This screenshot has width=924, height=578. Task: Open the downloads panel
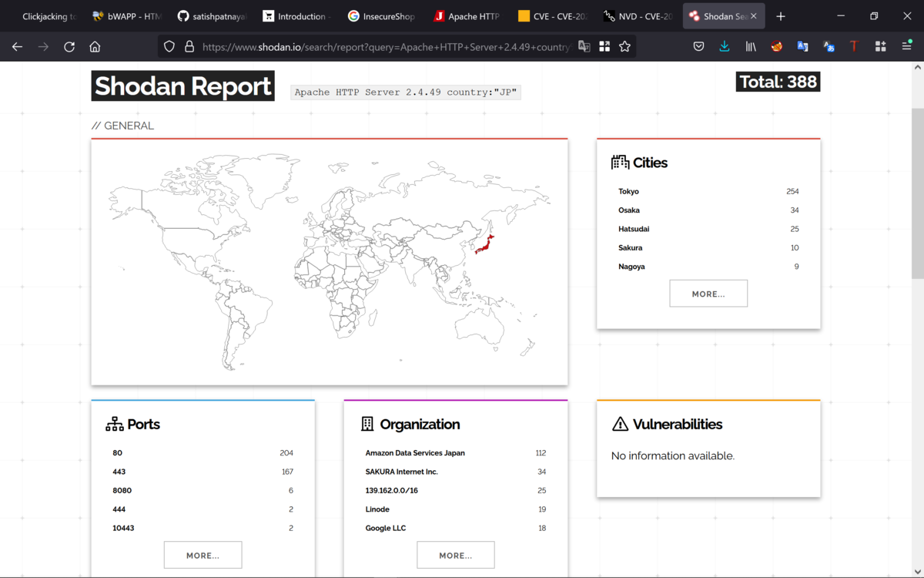725,47
